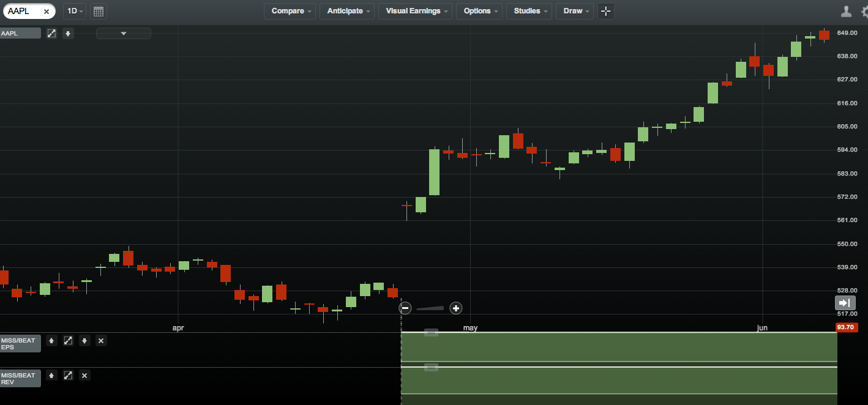This screenshot has width=868, height=405.
Task: Grab the REV panel resize handle
Action: pyautogui.click(x=431, y=367)
